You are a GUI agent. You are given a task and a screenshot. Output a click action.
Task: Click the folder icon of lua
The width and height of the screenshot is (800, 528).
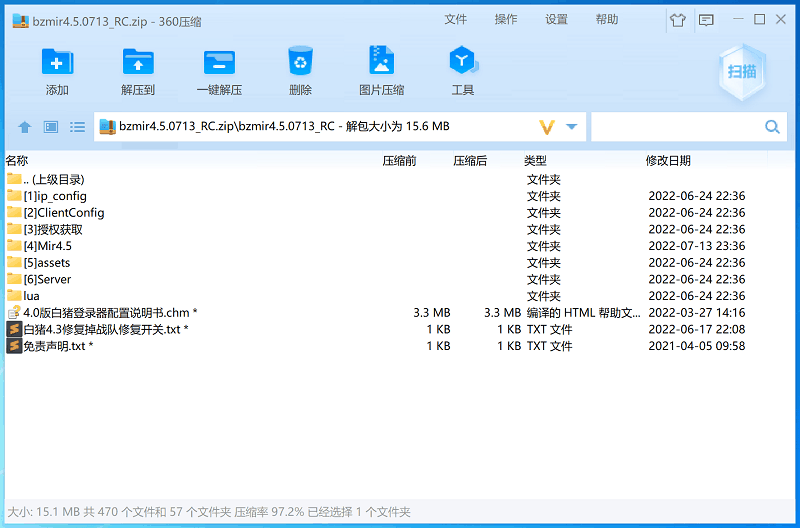14,295
